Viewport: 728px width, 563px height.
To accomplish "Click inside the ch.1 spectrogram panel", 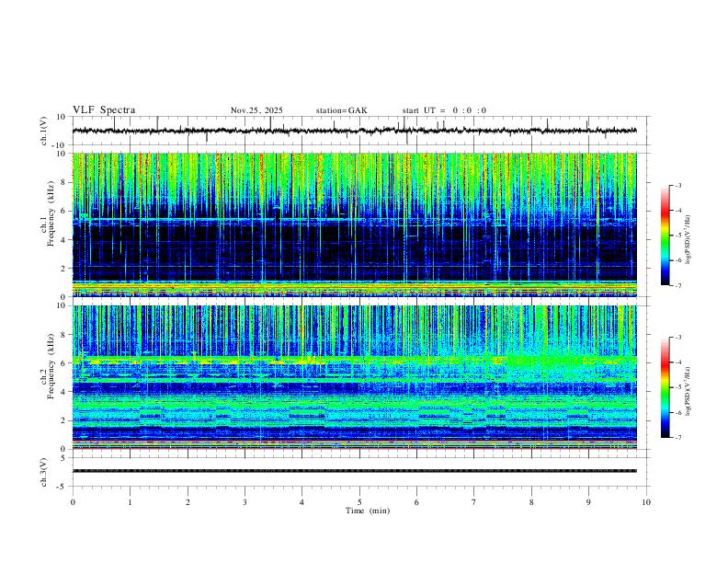I will click(x=355, y=224).
